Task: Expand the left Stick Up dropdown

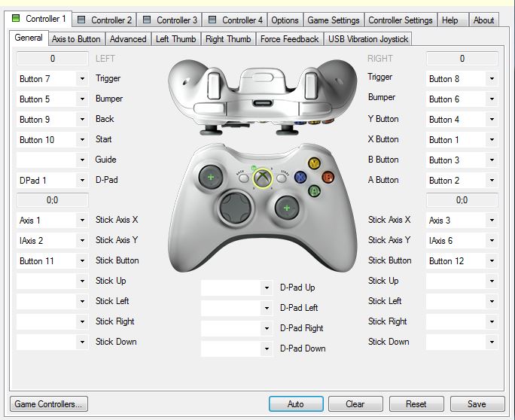Action: (52, 282)
